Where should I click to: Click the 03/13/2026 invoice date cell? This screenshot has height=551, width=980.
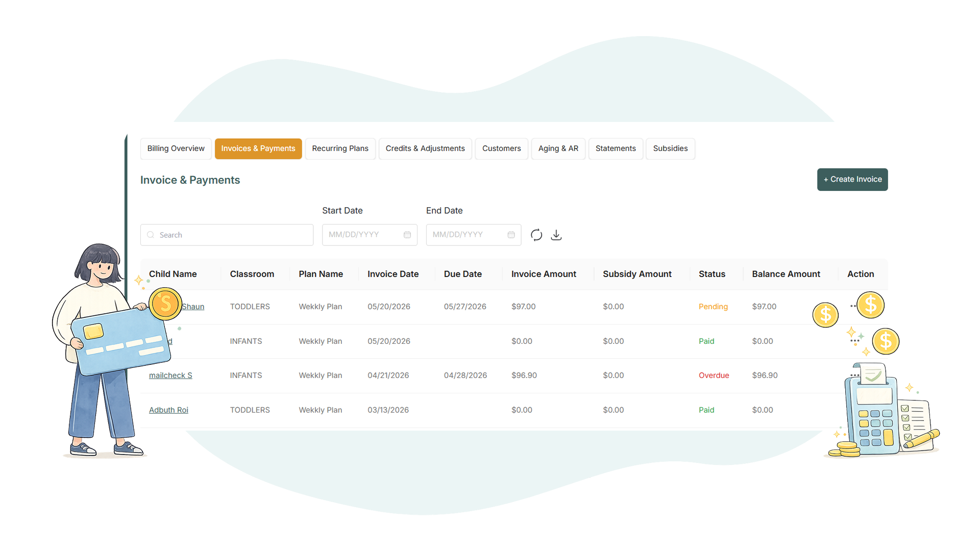pos(388,410)
